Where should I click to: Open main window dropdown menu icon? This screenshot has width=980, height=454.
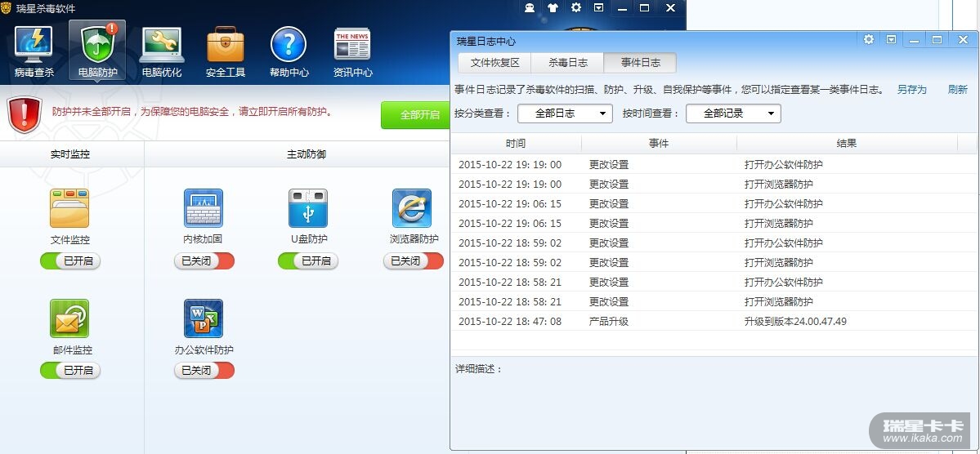599,7
